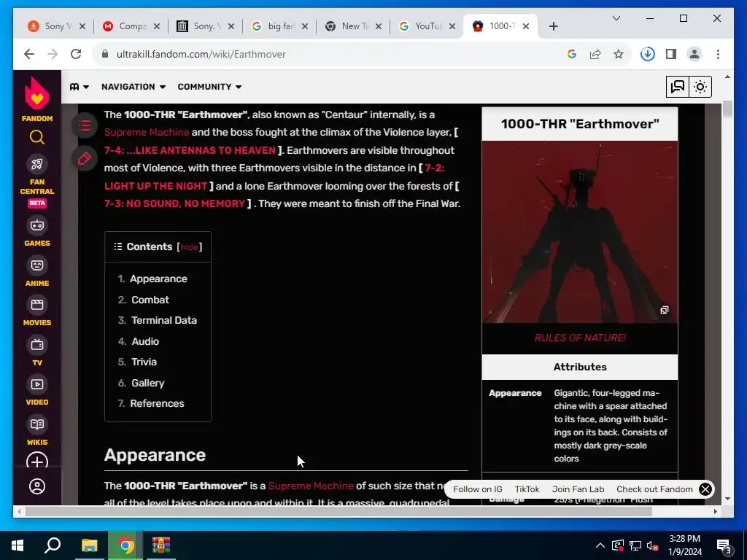The image size is (747, 560).
Task: Jump to Audio in Contents
Action: coord(145,341)
